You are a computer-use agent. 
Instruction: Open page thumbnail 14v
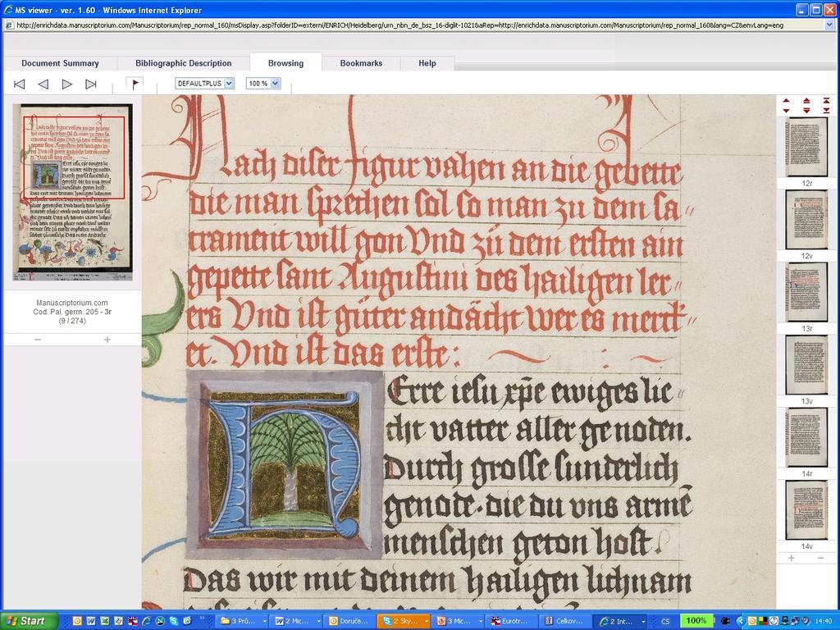806,510
